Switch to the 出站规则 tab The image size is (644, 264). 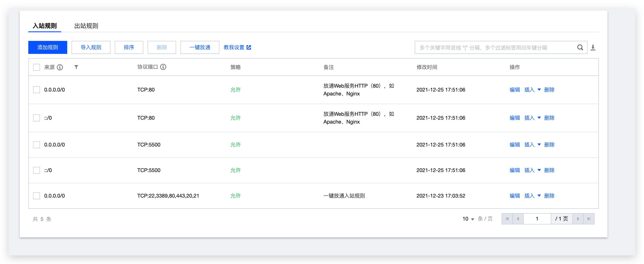coord(86,26)
